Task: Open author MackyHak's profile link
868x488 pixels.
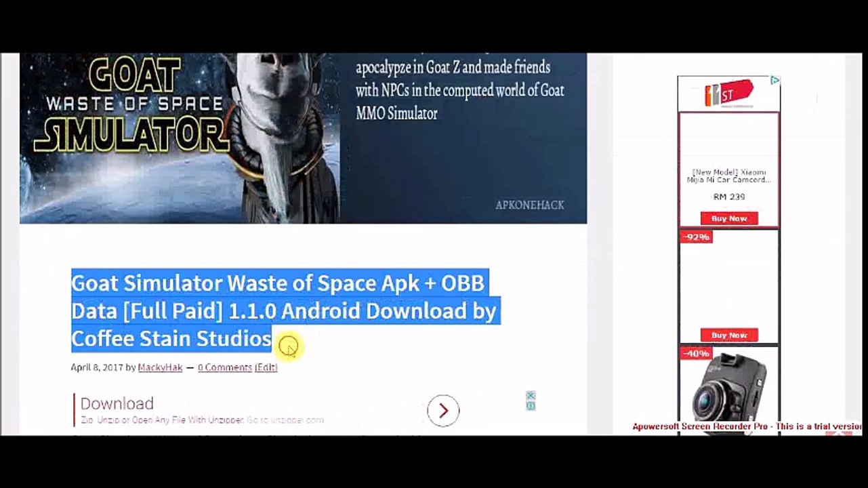Action: (x=160, y=367)
